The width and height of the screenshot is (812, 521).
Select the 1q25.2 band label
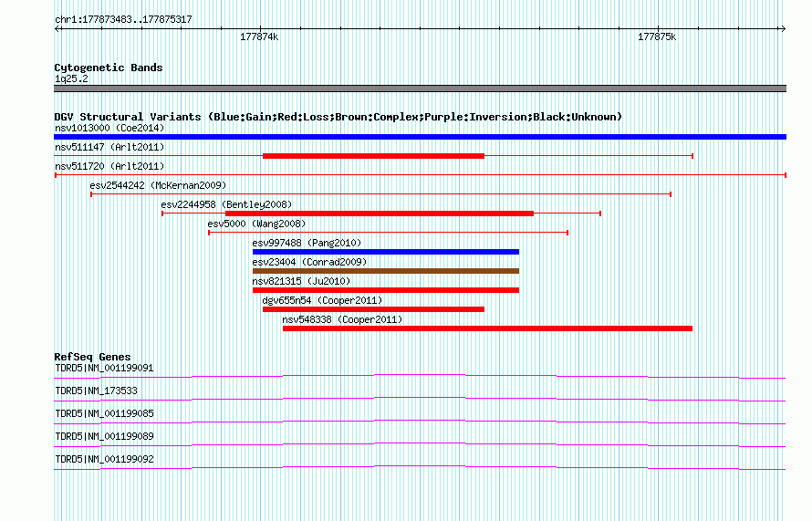71,78
